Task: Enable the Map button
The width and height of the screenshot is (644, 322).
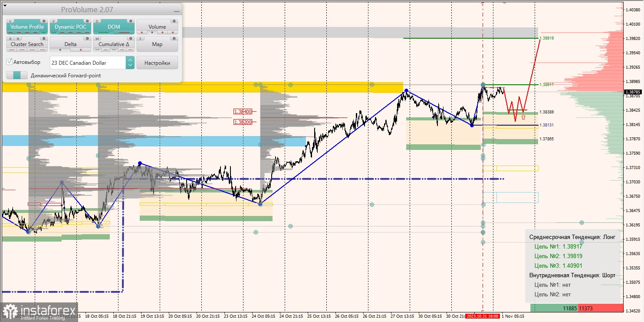Action: 157,44
